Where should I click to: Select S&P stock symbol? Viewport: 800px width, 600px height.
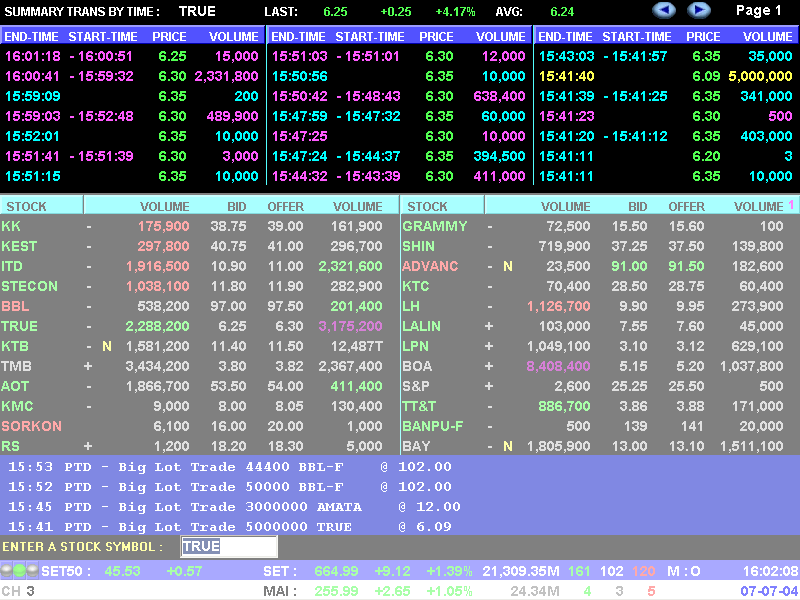tap(415, 386)
